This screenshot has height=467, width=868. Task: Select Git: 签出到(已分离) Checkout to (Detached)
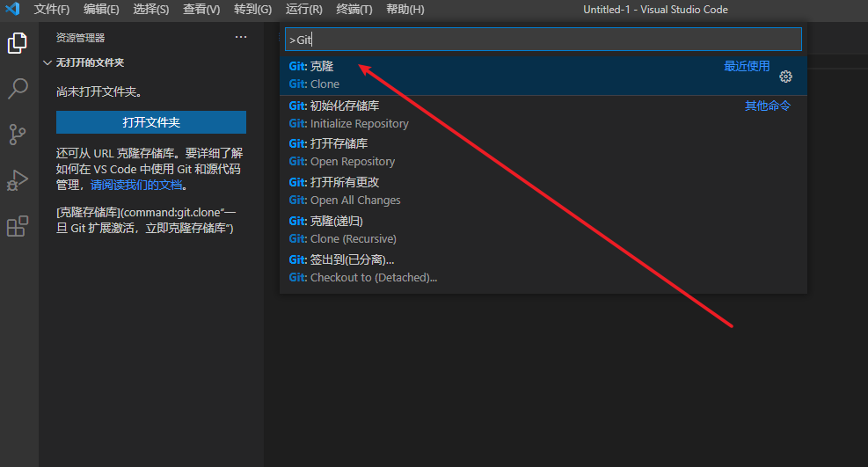(x=543, y=269)
